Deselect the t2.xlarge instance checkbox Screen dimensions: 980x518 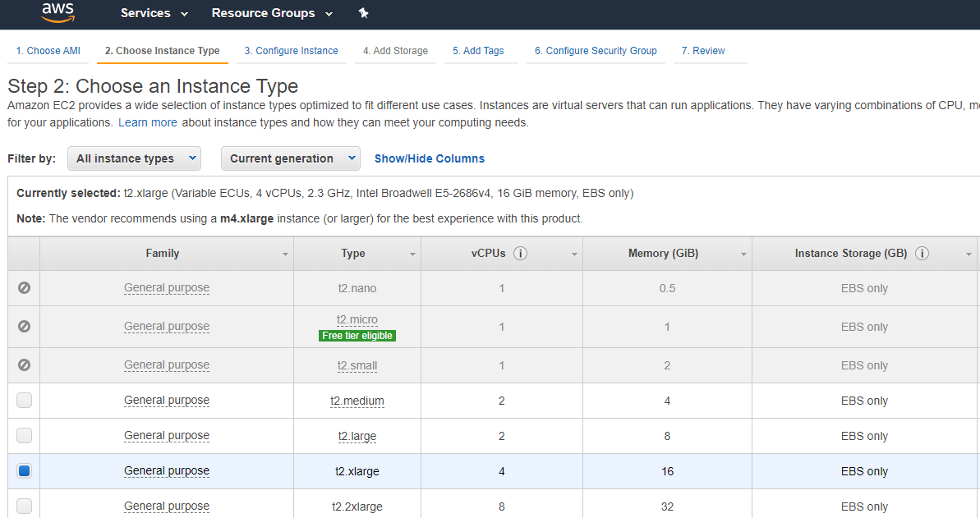tap(25, 470)
